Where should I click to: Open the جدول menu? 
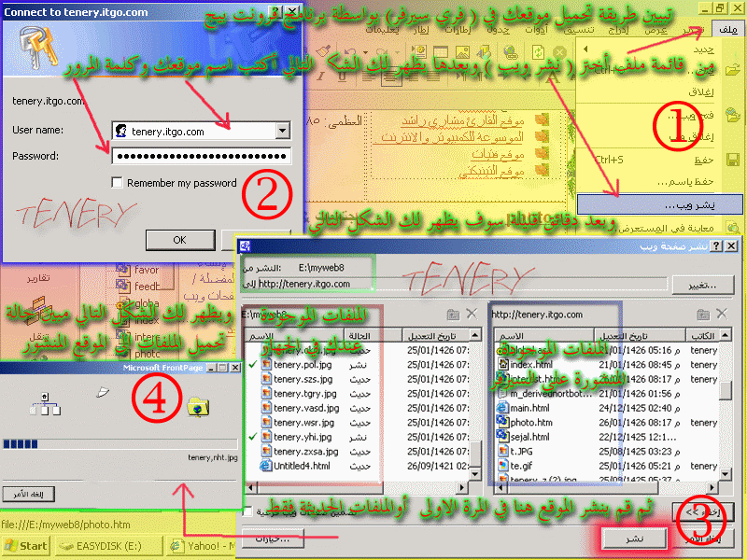[499, 30]
